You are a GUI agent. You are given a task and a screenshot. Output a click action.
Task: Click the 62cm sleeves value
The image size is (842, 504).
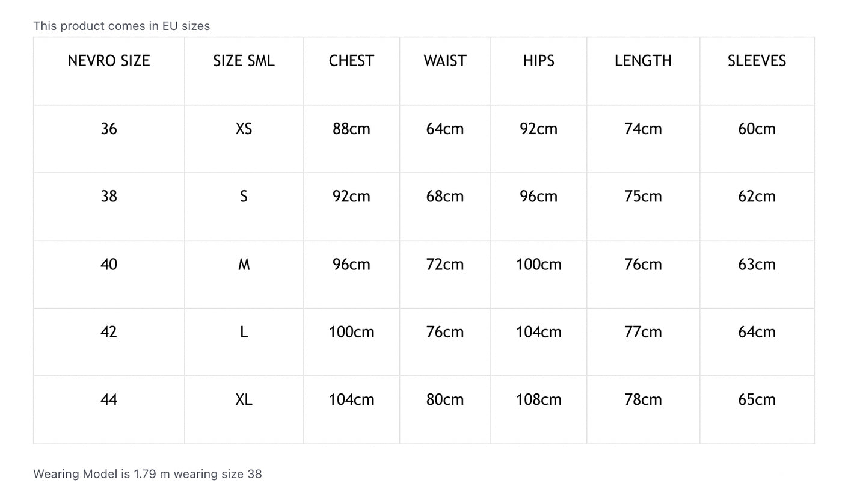click(x=757, y=197)
